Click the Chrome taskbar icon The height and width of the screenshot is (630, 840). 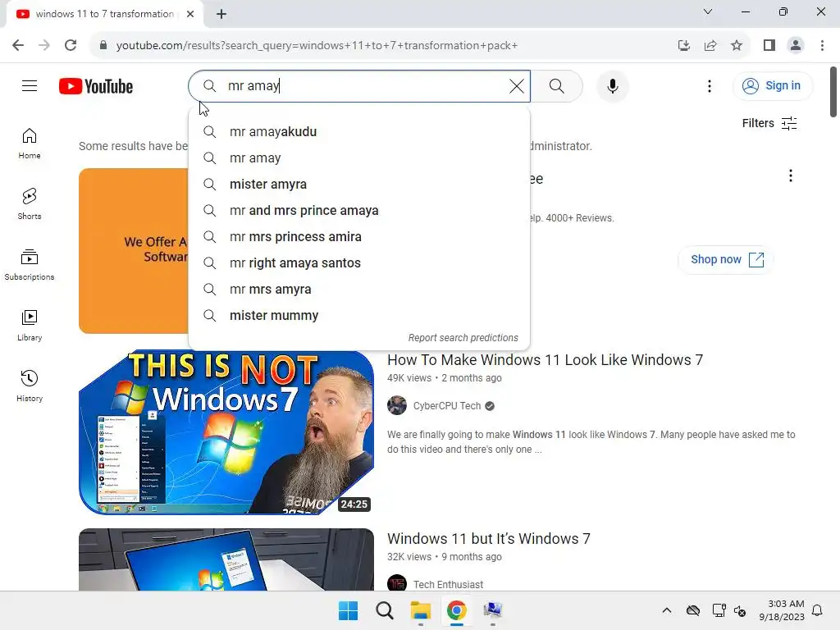[456, 610]
